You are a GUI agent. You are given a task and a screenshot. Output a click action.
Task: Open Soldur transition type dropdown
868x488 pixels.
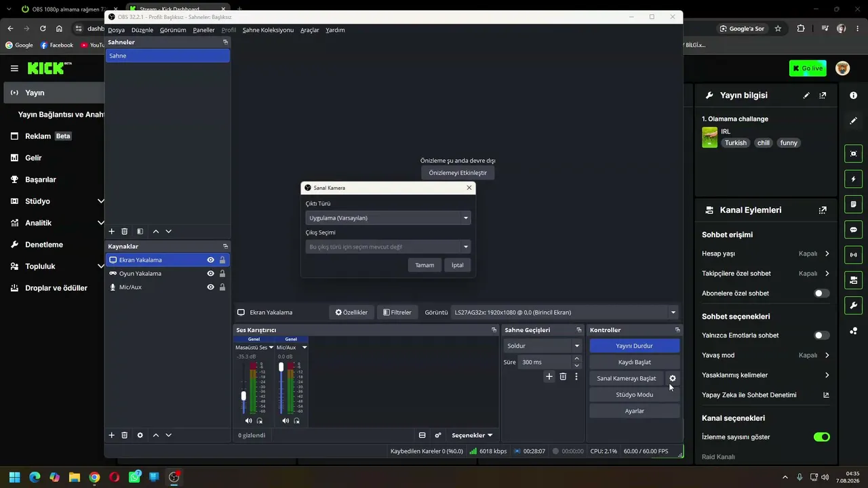pos(543,346)
